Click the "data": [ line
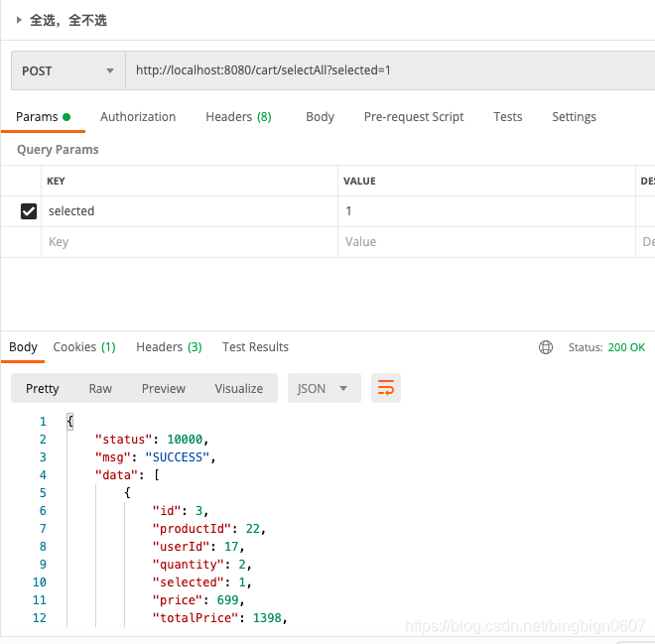 127,475
